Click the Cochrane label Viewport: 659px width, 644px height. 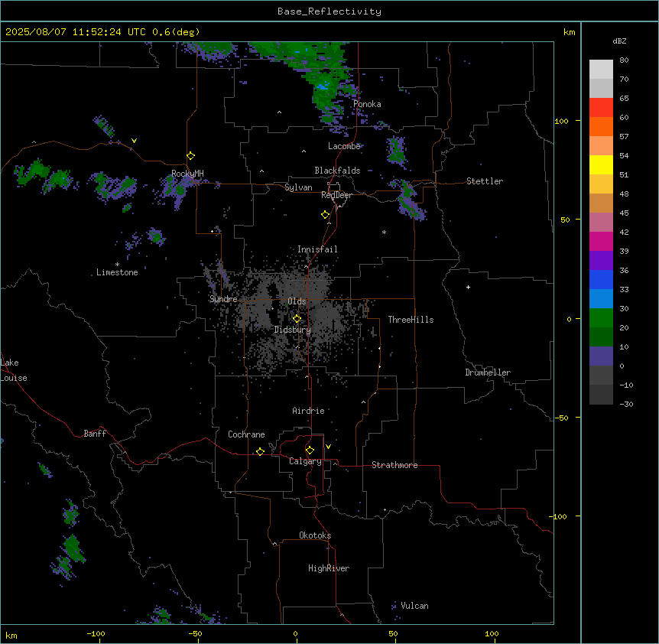[246, 434]
